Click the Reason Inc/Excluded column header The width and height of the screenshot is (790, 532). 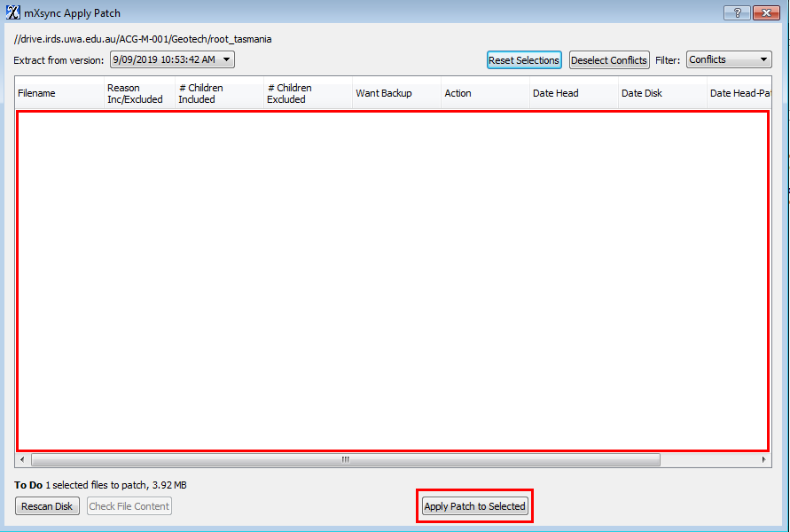tap(137, 93)
